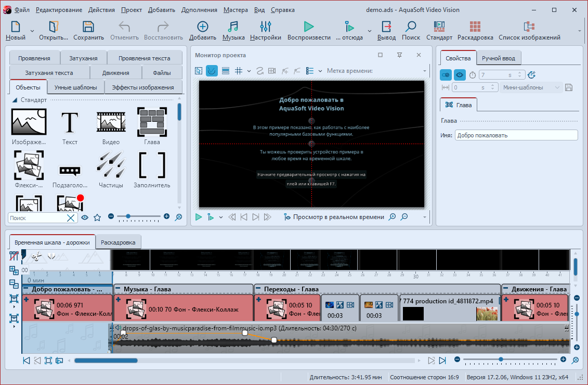Toggle crossed-out track snapping icon on timeline
The image size is (588, 385).
14,256
